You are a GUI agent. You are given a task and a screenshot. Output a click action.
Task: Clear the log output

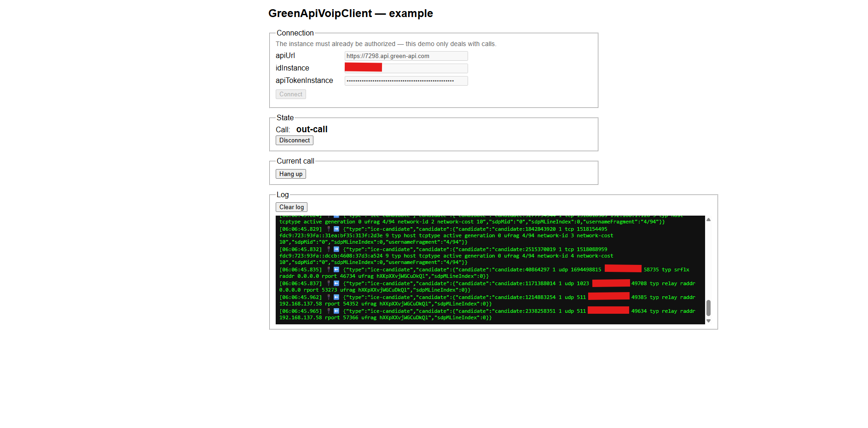point(291,207)
